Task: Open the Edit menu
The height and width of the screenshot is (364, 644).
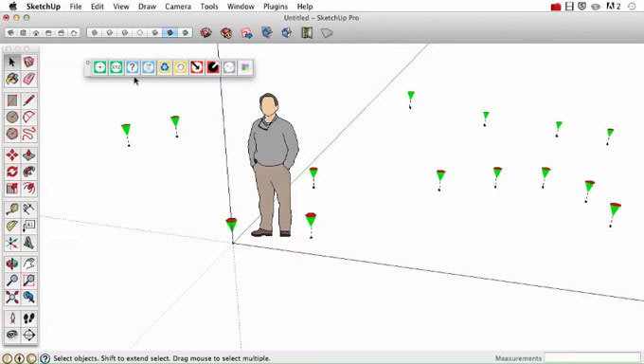Action: point(98,7)
